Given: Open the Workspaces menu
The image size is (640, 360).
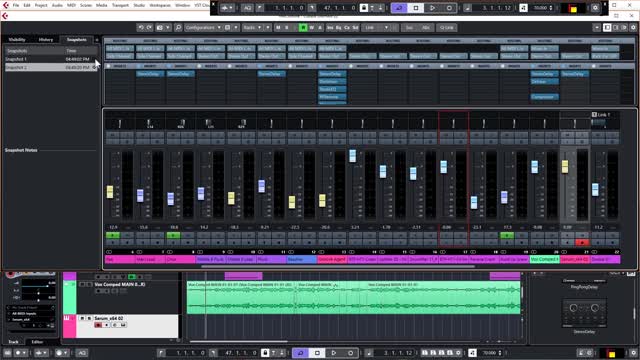Looking at the screenshot, I should coord(160,5).
